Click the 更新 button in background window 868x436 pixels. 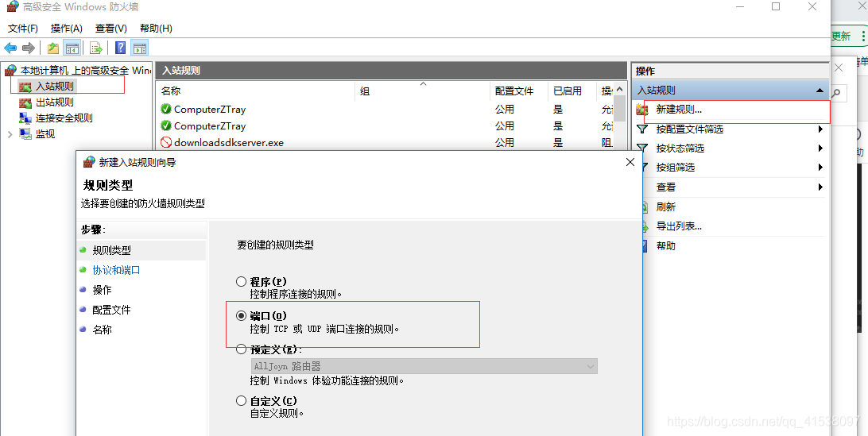[841, 36]
